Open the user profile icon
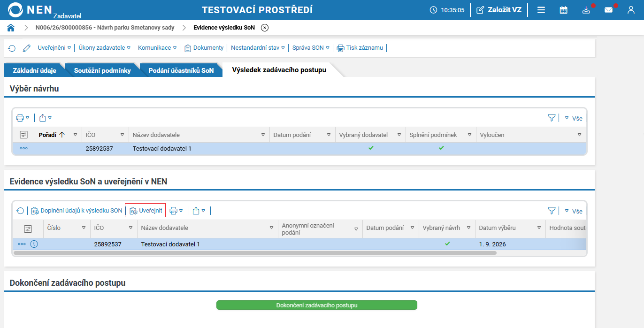 click(x=631, y=10)
